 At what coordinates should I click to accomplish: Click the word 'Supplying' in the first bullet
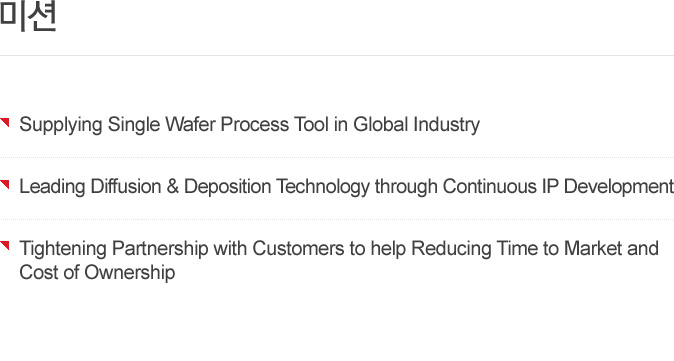click(61, 125)
